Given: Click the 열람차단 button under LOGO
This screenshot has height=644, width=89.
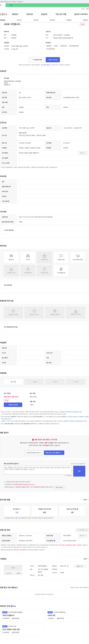Looking at the screenshot, I should (x=18, y=573).
